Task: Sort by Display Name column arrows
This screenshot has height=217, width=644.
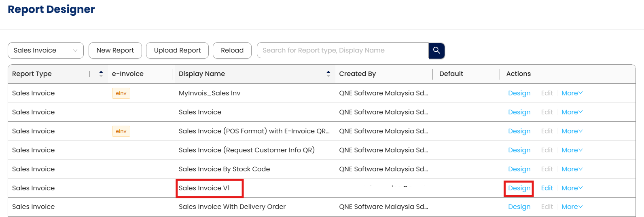Action: click(328, 74)
